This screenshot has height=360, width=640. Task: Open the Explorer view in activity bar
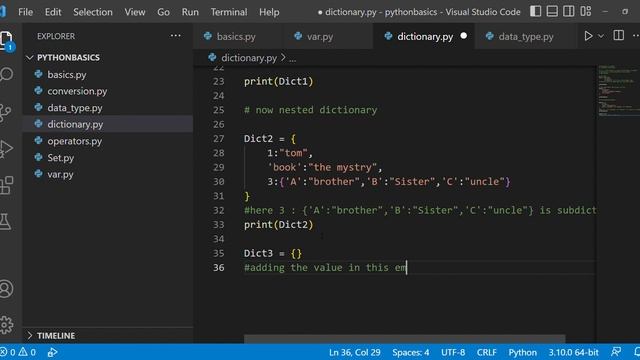tap(7, 40)
